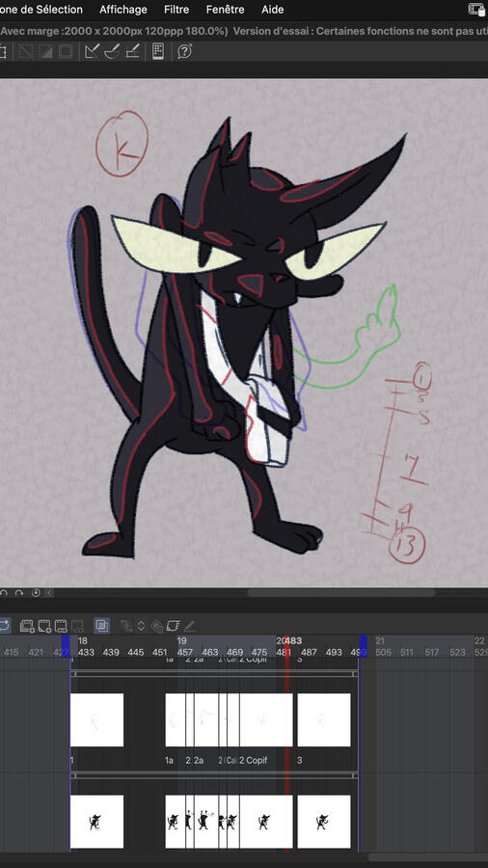
Task: Click the clear outside selection icon with dotted diagonal
Action: pos(26,52)
